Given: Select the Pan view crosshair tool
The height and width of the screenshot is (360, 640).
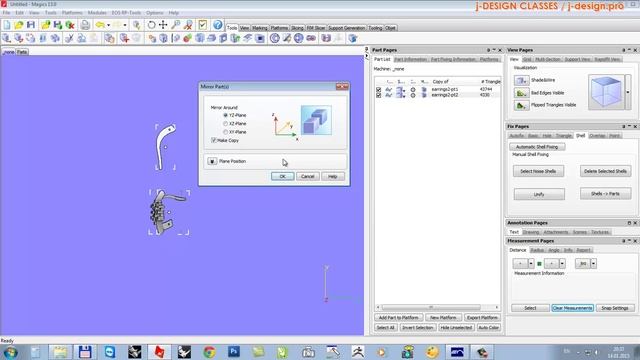Looking at the screenshot, I should tap(163, 25).
